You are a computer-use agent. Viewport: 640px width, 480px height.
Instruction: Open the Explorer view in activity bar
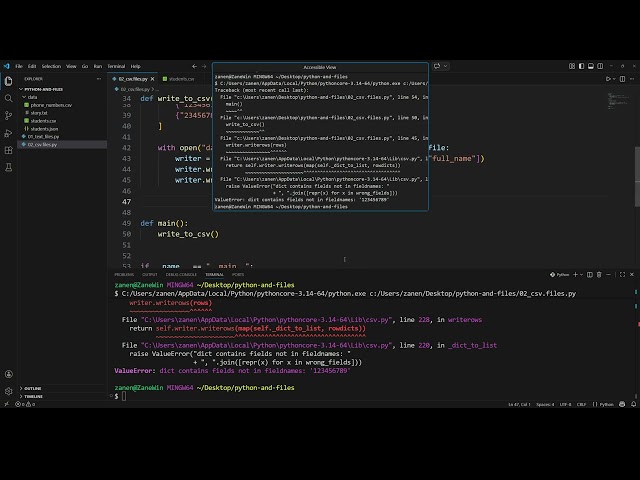(x=8, y=81)
